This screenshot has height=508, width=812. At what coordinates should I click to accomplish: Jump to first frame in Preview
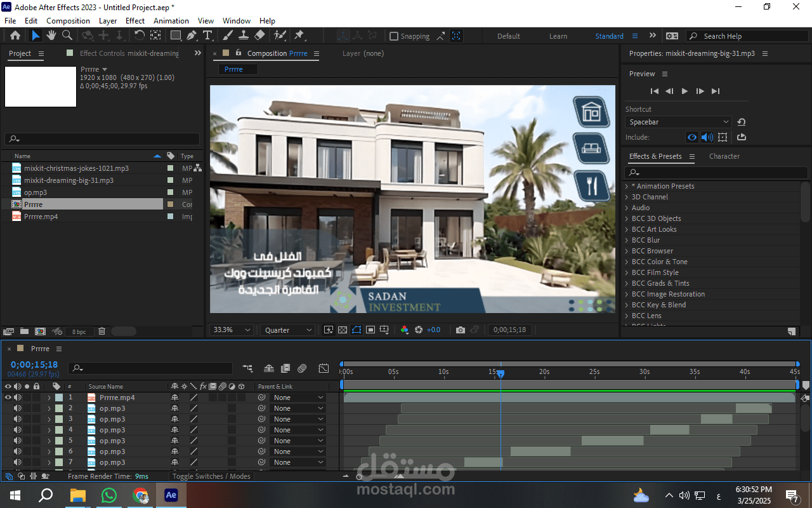click(x=655, y=91)
